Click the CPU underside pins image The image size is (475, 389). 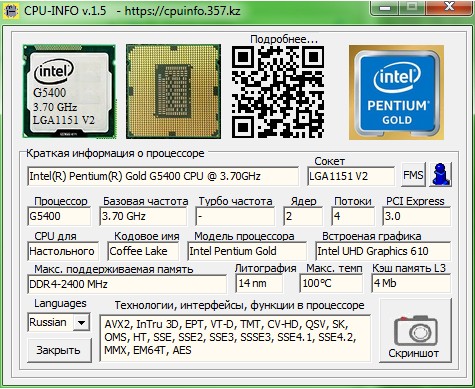(173, 91)
